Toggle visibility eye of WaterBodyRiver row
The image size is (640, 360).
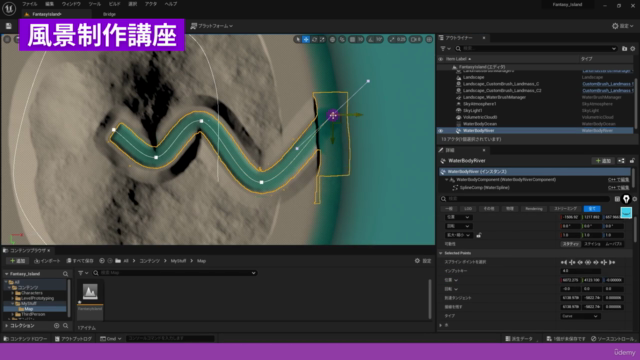coord(441,131)
